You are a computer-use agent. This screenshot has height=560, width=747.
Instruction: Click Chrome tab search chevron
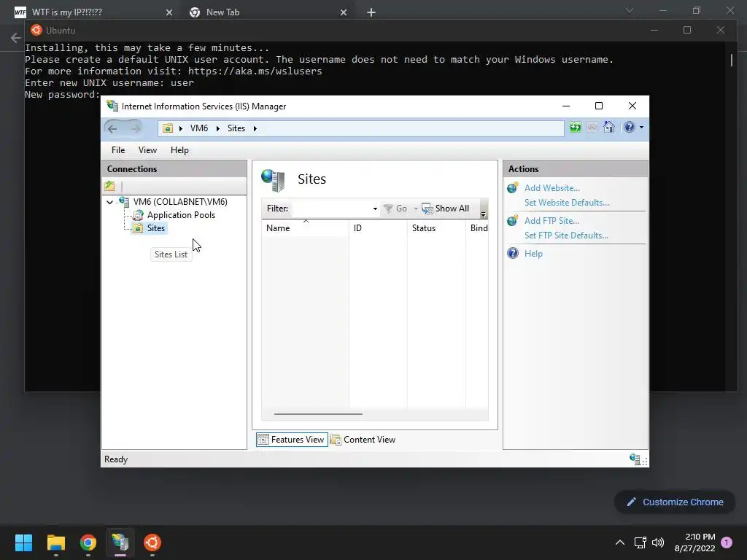click(630, 10)
